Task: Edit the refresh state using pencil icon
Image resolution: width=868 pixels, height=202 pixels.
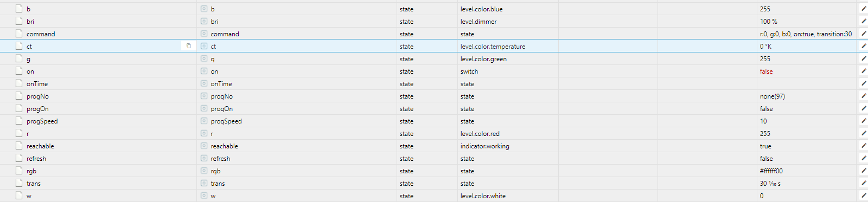Action: 864,158
